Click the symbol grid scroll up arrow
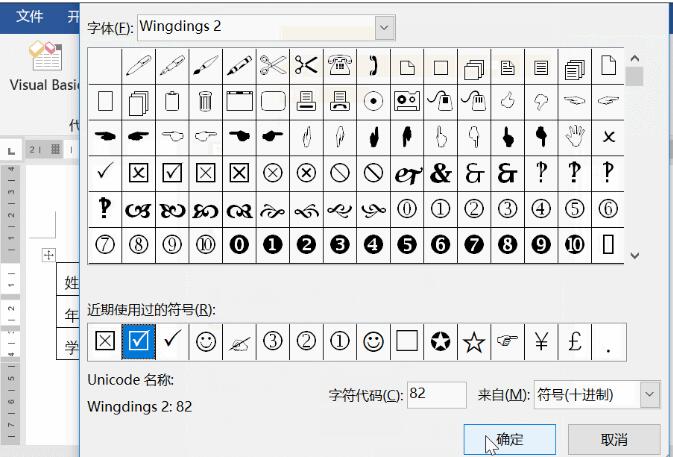 [x=635, y=58]
